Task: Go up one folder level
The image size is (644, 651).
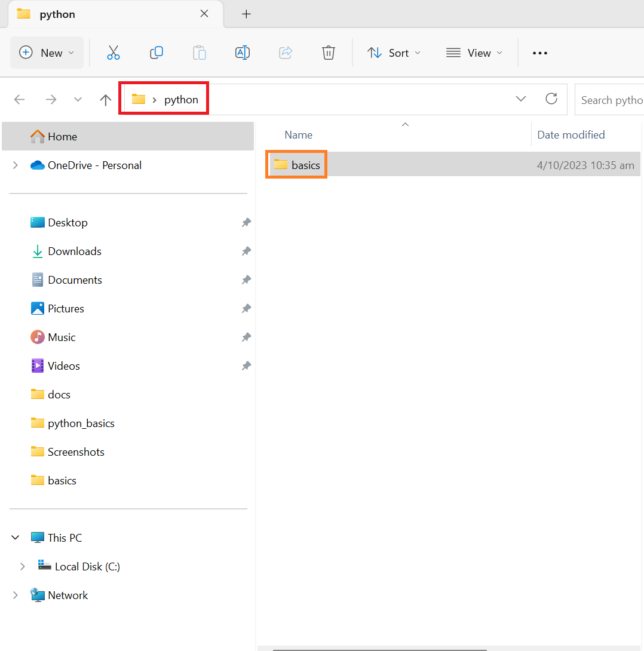Action: tap(106, 100)
